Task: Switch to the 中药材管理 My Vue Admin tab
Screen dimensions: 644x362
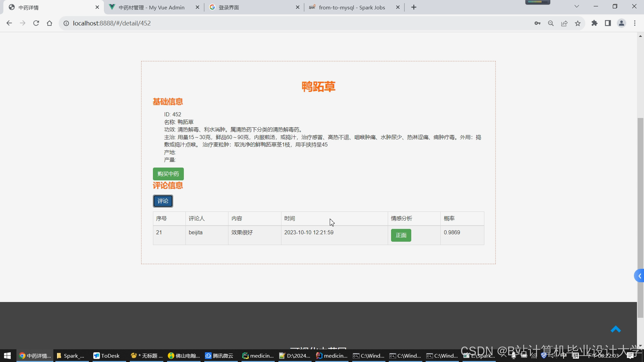Action: (151, 7)
